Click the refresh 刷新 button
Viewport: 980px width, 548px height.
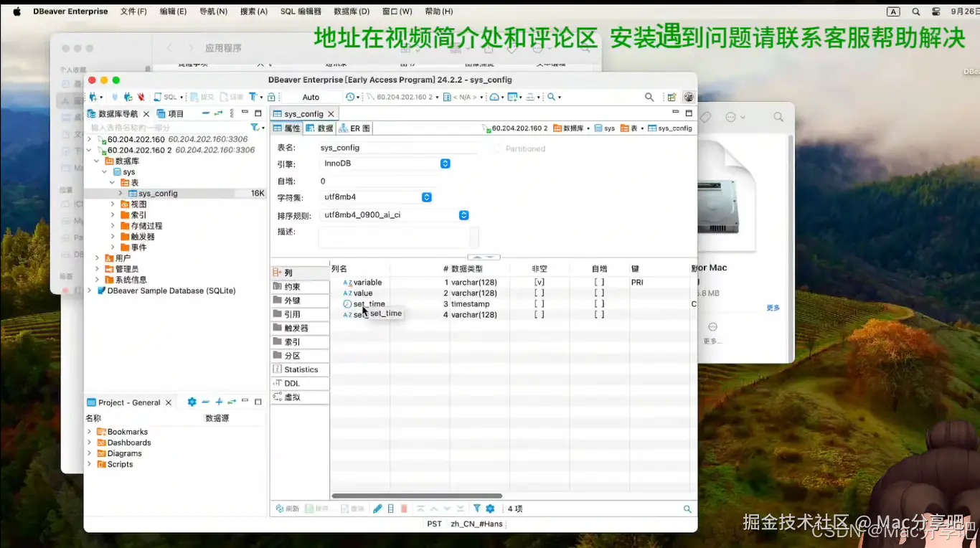point(287,509)
